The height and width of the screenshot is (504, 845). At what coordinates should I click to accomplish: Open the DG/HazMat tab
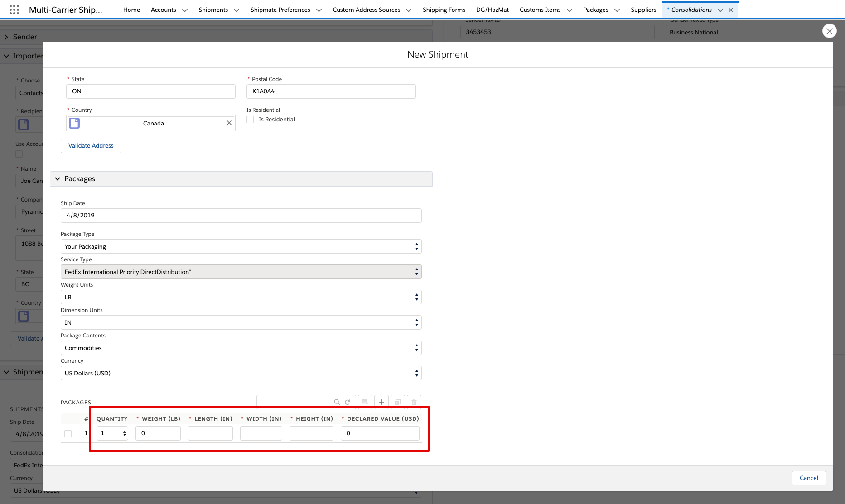493,10
